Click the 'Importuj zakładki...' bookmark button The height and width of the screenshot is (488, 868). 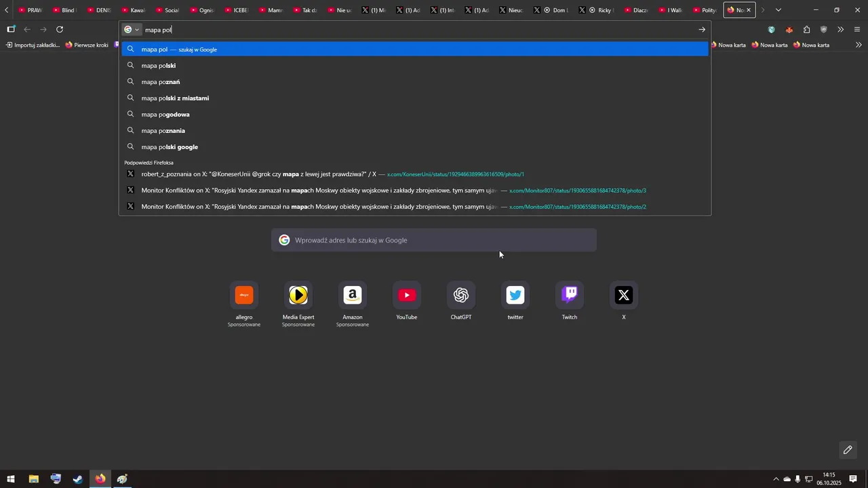pyautogui.click(x=33, y=45)
